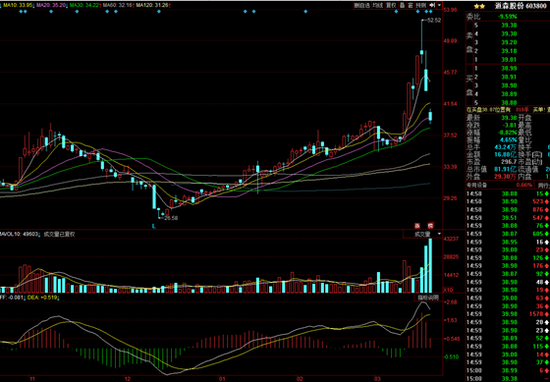Viewport: 550px width, 382px height.
Task: Select buy level 1 price 38.99
Action: point(508,68)
